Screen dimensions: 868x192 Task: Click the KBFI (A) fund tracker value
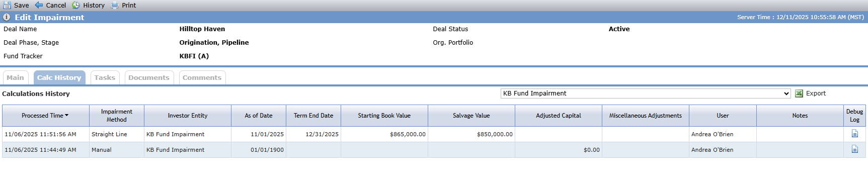(194, 56)
